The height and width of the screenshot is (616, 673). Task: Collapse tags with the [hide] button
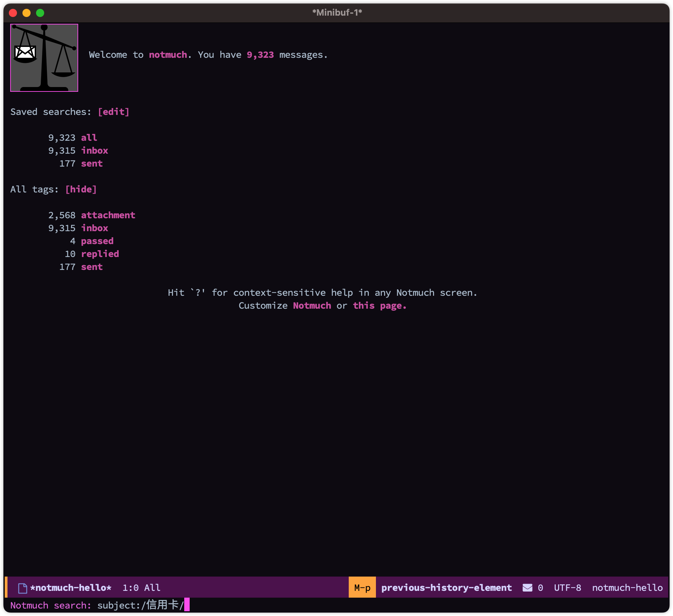tap(81, 189)
